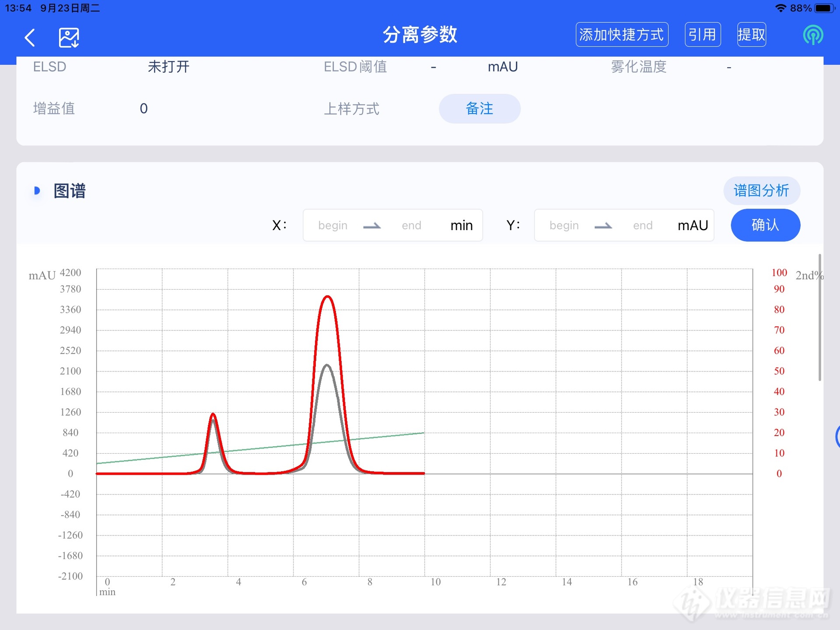Open the 备注 note button
Screen dimensions: 840x630
[479, 108]
